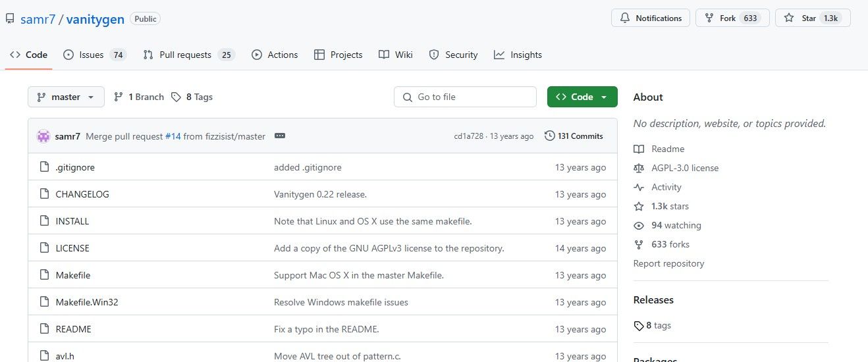Open pull request #14 link
The width and height of the screenshot is (868, 362).
pyautogui.click(x=173, y=136)
